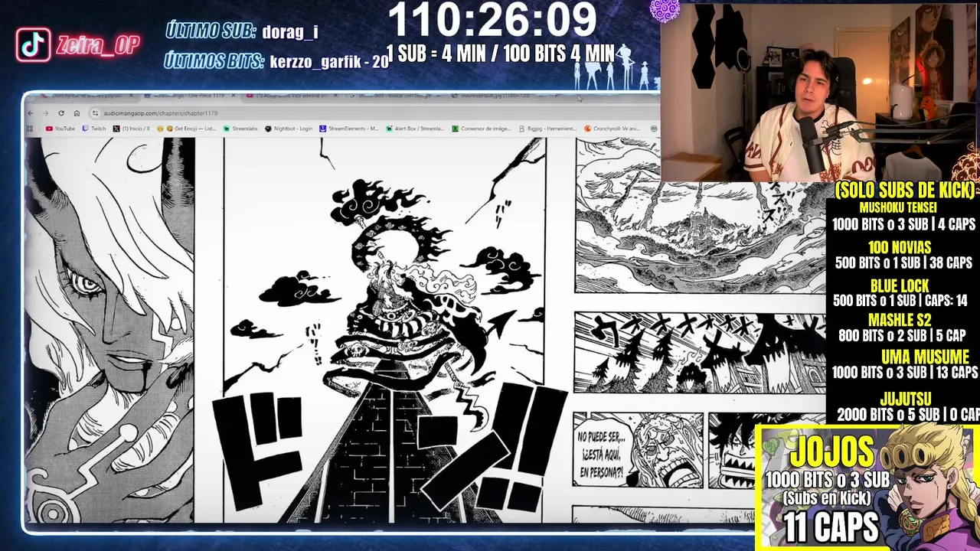980x551 pixels.
Task: Open the StreamElements bookmark
Action: click(349, 129)
